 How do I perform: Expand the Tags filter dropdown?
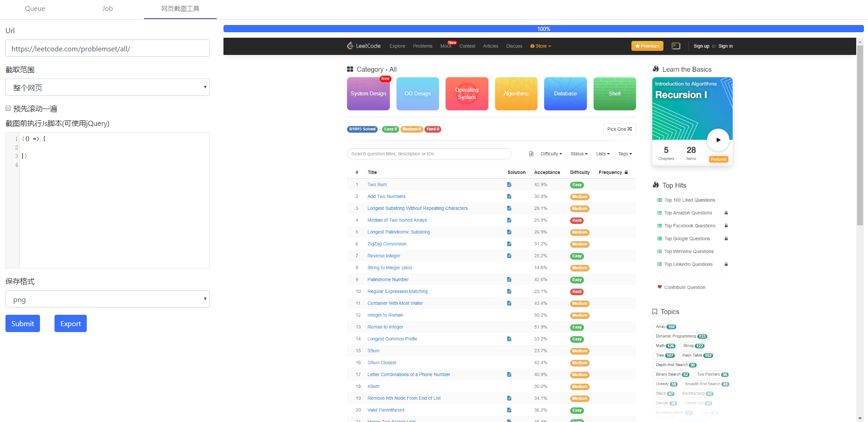(x=625, y=154)
